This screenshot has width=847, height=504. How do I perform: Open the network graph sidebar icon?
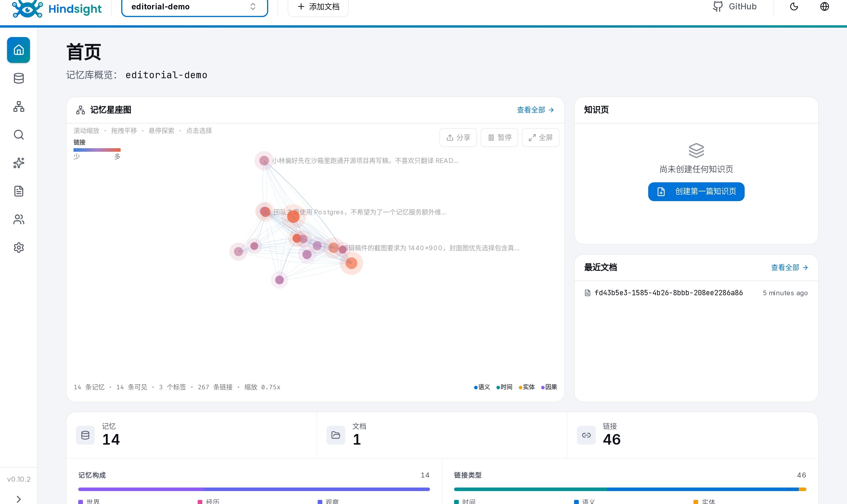coord(19,107)
